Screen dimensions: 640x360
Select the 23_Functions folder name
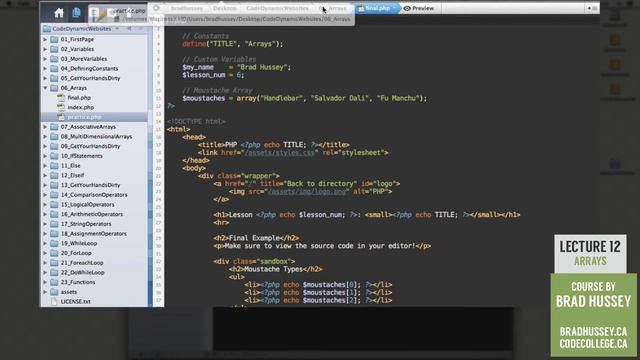pyautogui.click(x=78, y=282)
